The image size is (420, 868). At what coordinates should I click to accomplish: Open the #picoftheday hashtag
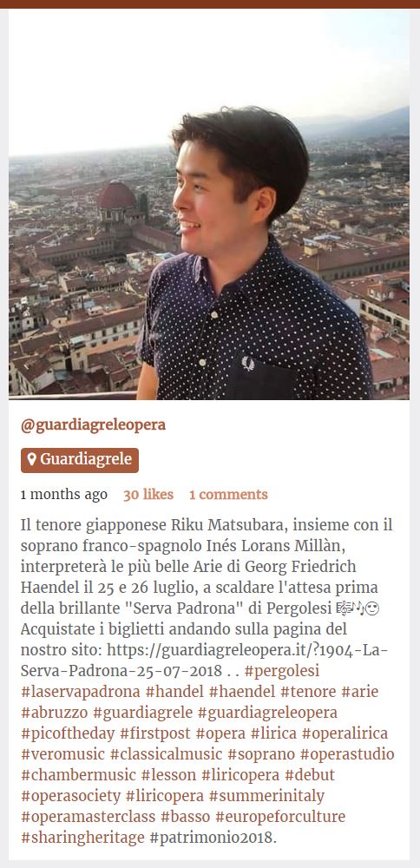coord(68,733)
